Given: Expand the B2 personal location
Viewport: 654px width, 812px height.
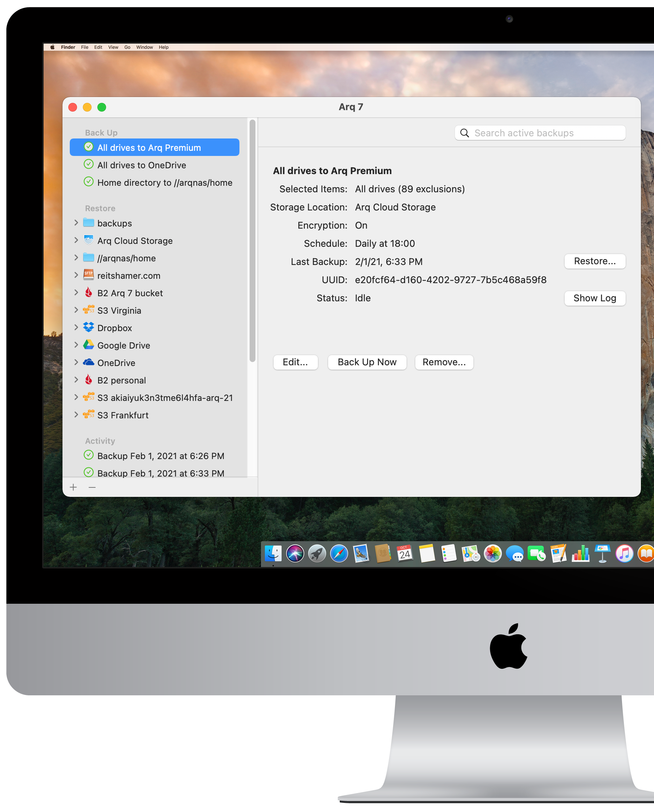Looking at the screenshot, I should pyautogui.click(x=76, y=380).
